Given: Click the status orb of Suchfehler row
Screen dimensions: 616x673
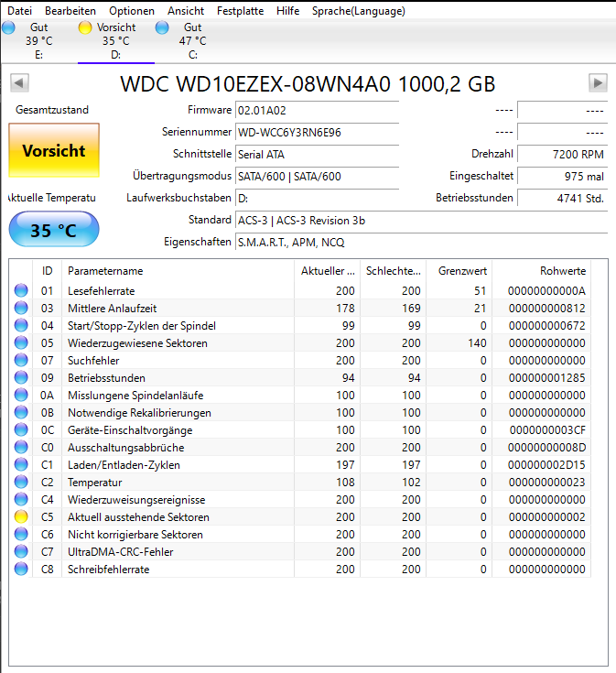Looking at the screenshot, I should [x=21, y=360].
